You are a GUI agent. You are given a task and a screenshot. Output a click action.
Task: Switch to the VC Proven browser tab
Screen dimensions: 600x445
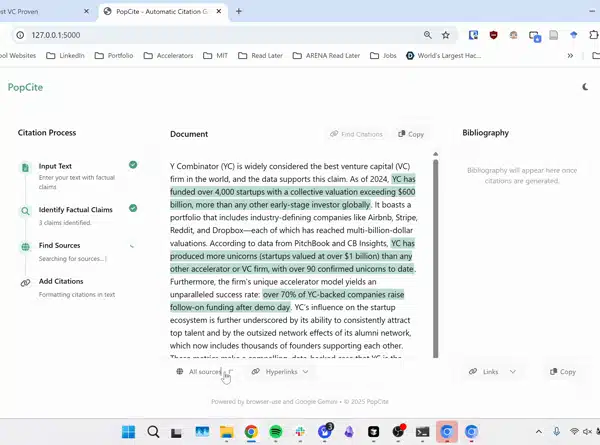[42, 11]
